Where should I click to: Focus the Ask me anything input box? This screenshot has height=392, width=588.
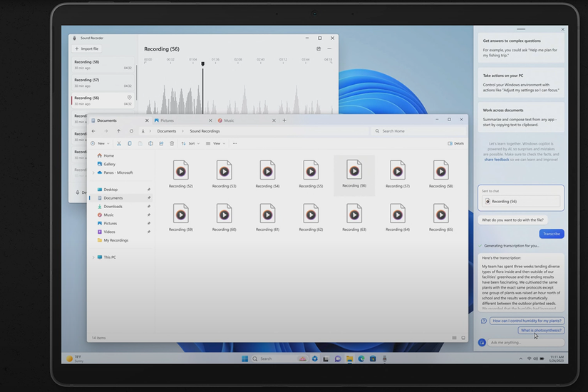(x=525, y=343)
